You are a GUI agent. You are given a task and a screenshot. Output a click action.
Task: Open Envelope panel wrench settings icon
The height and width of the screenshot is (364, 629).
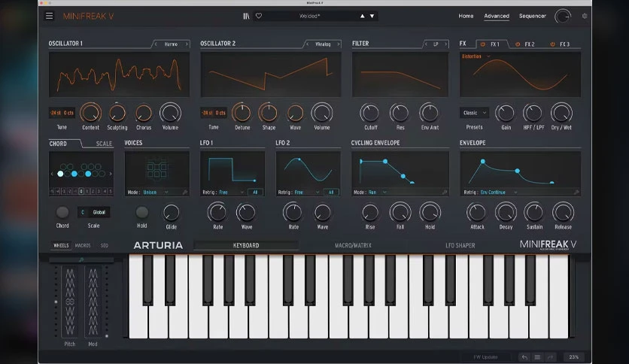click(x=576, y=193)
